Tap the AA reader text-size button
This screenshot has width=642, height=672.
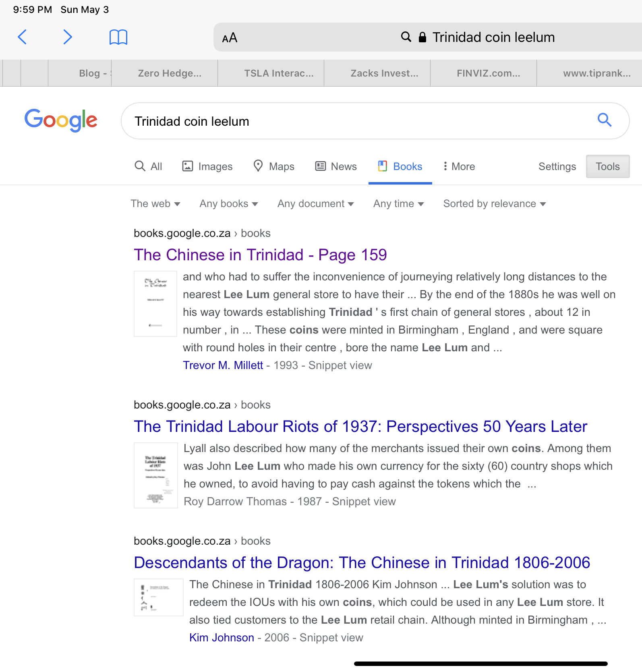click(x=230, y=38)
